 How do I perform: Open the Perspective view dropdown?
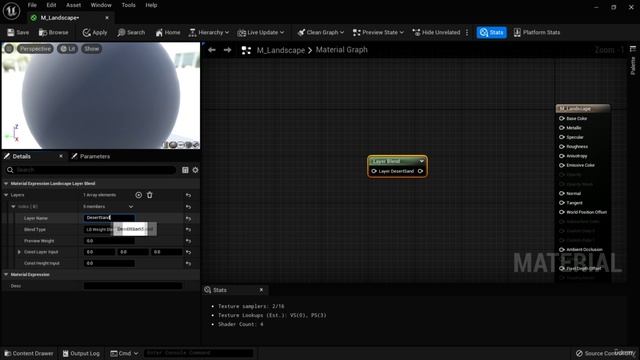(x=36, y=49)
